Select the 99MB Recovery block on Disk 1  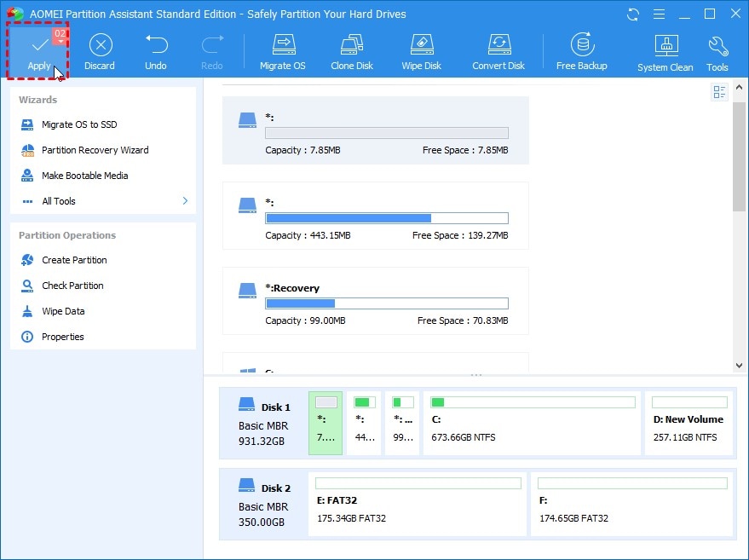pos(401,423)
